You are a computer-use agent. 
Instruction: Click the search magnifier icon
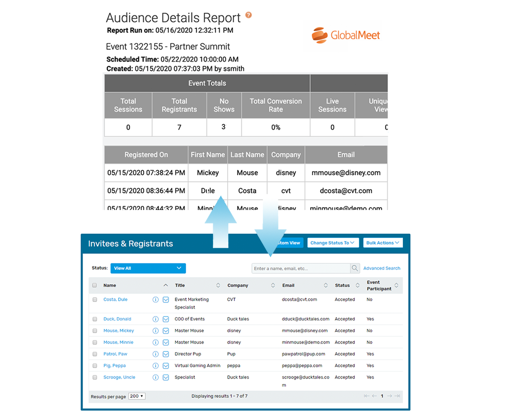tap(355, 268)
